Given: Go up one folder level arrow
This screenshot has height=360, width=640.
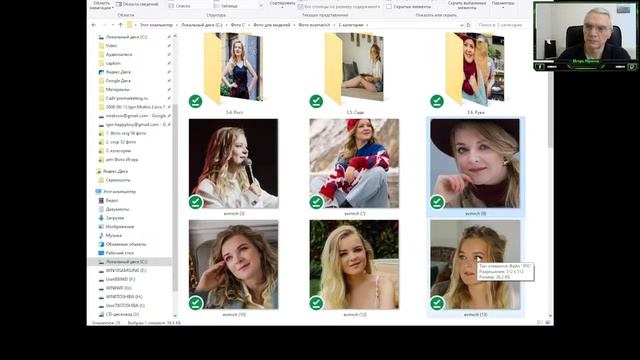Looking at the screenshot, I should pyautogui.click(x=120, y=25).
